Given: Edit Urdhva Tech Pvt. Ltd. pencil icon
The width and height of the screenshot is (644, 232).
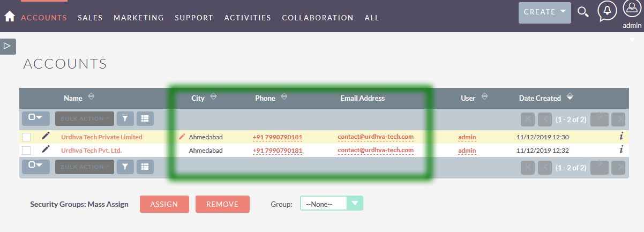Looking at the screenshot, I should [x=46, y=149].
